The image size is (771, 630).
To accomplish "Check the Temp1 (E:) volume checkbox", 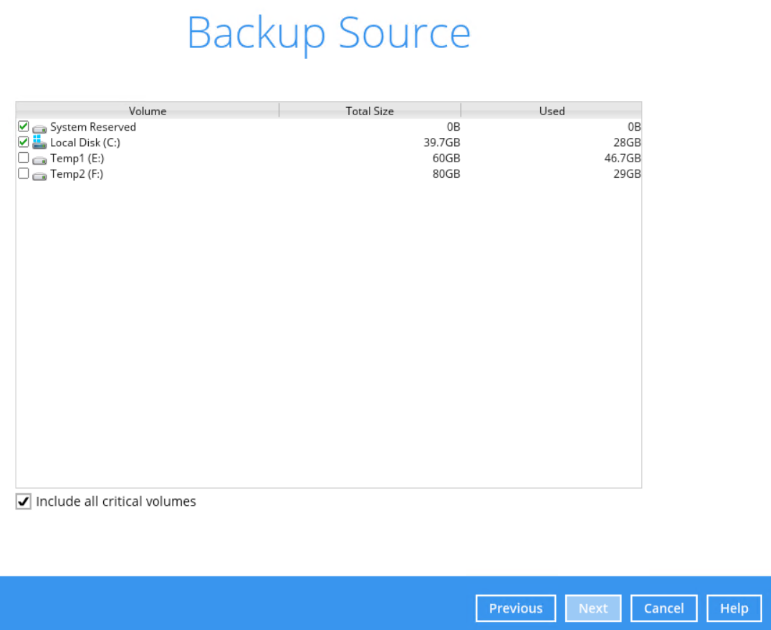I will pyautogui.click(x=23, y=158).
